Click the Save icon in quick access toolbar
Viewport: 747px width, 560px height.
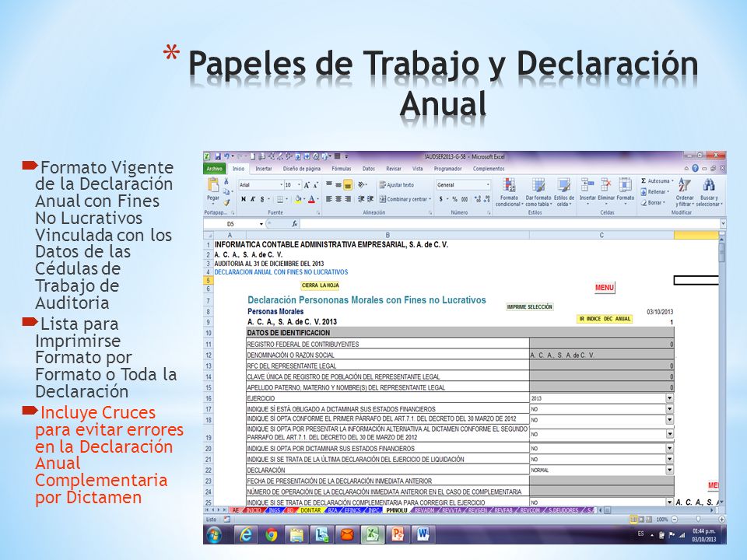click(x=218, y=156)
